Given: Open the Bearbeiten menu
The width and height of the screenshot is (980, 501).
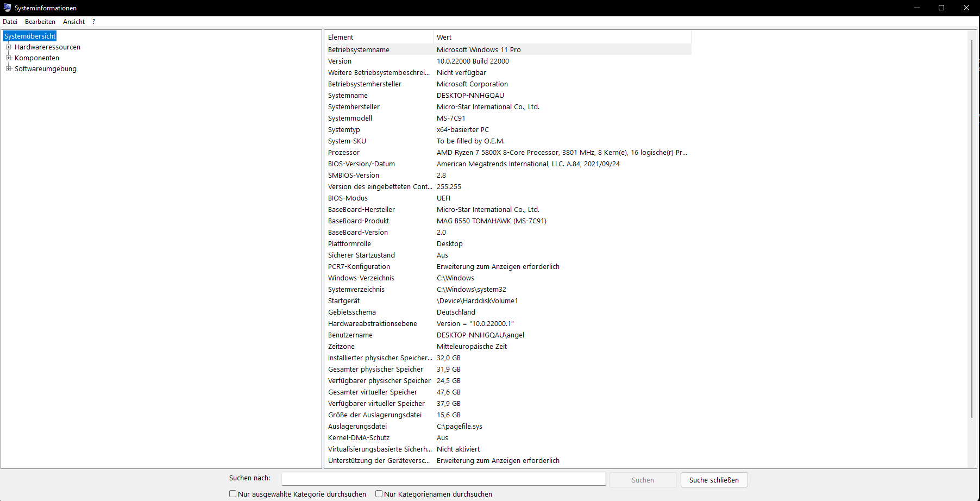Looking at the screenshot, I should [40, 22].
